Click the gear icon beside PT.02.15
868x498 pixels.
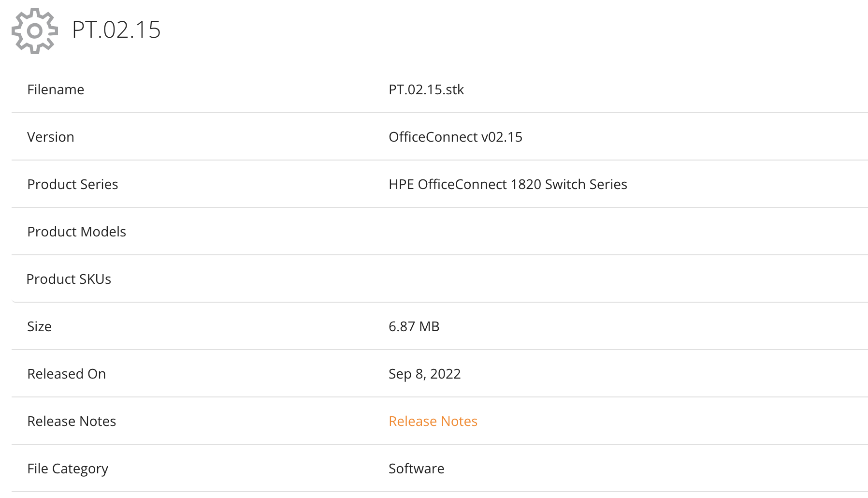coord(35,30)
